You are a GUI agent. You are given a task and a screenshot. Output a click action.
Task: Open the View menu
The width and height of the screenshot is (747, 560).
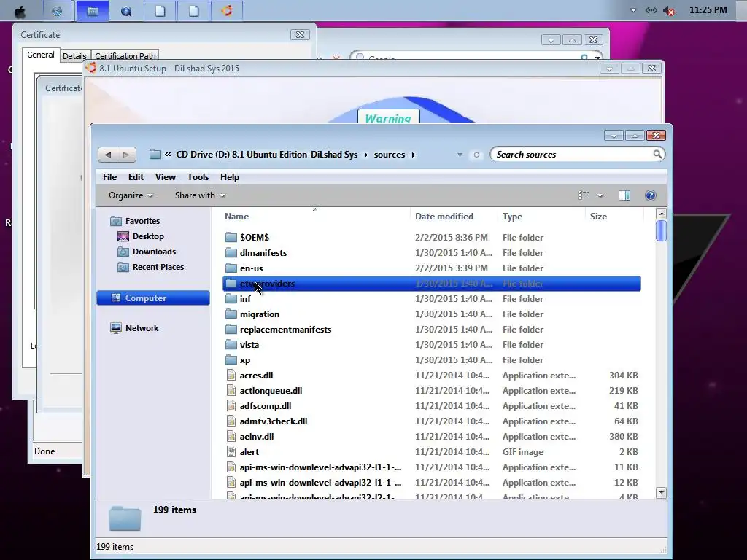(x=166, y=177)
